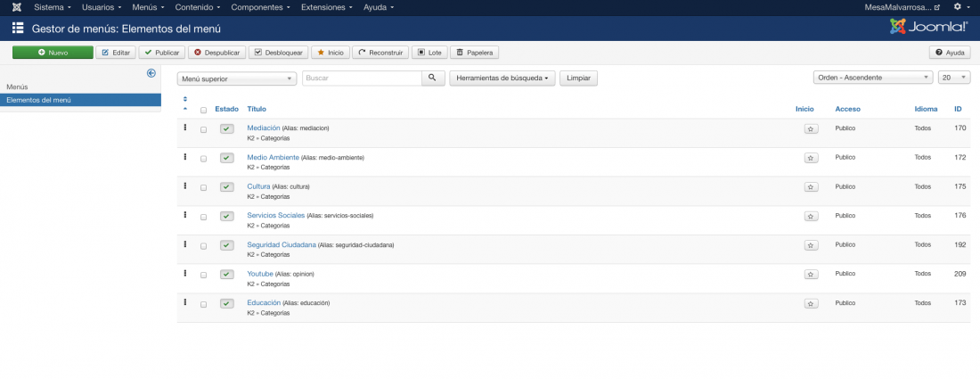Click the green Nuevo button

pos(53,53)
